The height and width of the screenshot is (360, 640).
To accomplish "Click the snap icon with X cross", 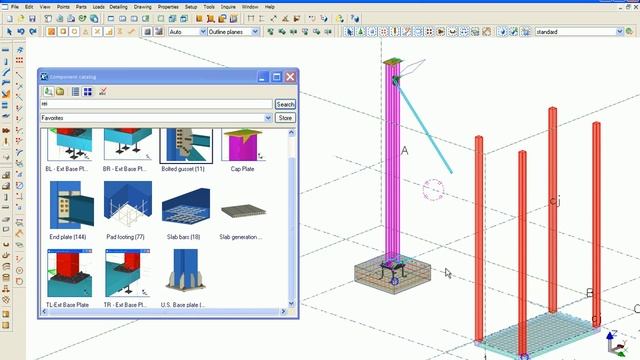I will coord(97,31).
